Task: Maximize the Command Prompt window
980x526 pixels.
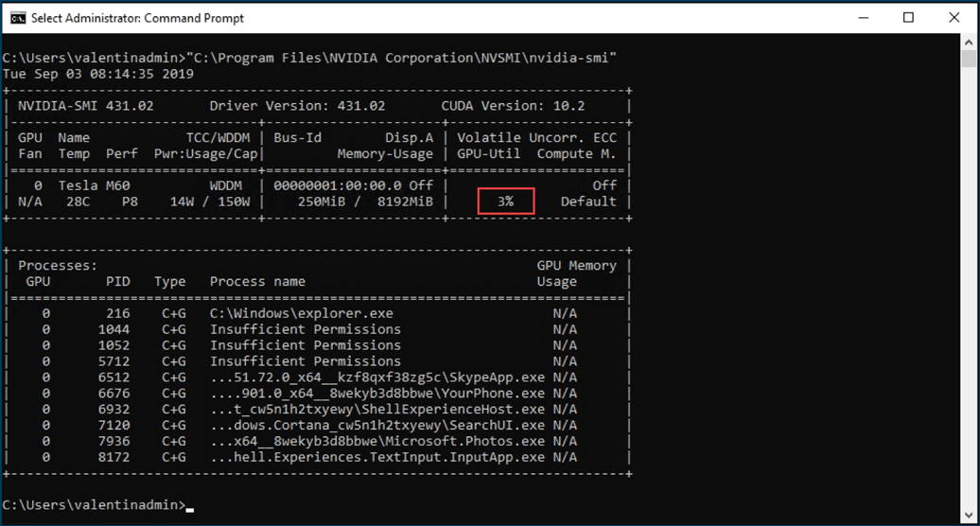Action: click(x=909, y=18)
